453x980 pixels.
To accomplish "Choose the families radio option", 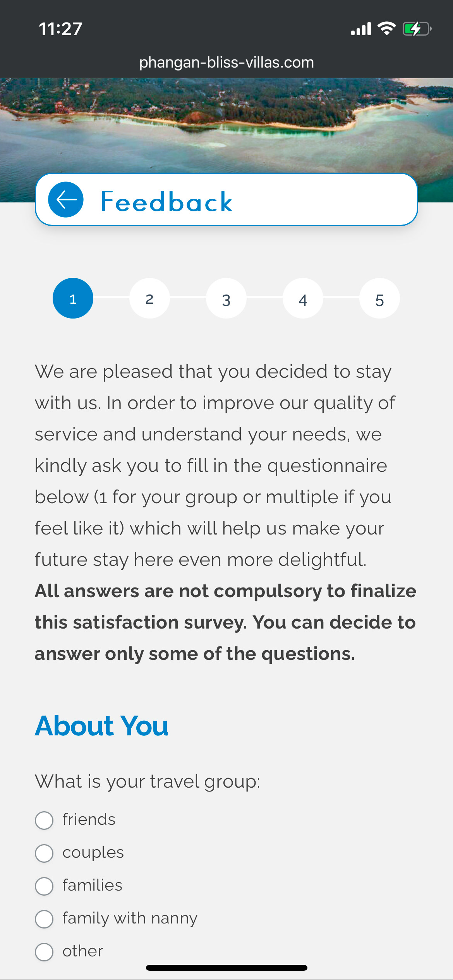I will coord(44,886).
